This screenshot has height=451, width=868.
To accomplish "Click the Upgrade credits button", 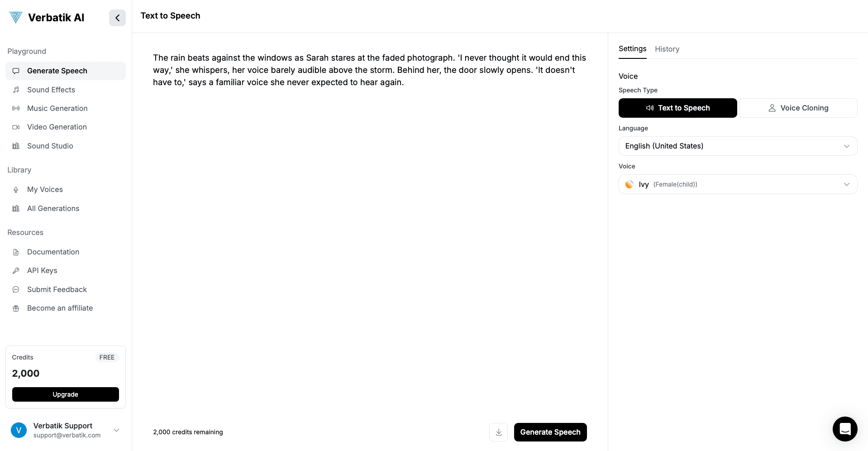I will [66, 394].
